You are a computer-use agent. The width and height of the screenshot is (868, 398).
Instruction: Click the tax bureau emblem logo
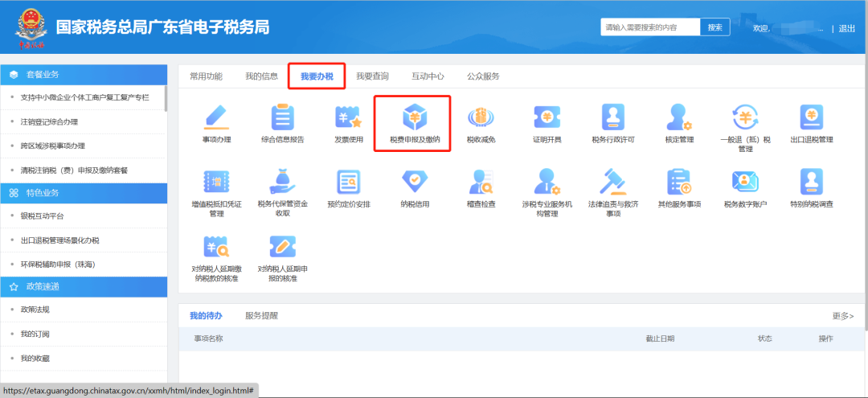[31, 29]
